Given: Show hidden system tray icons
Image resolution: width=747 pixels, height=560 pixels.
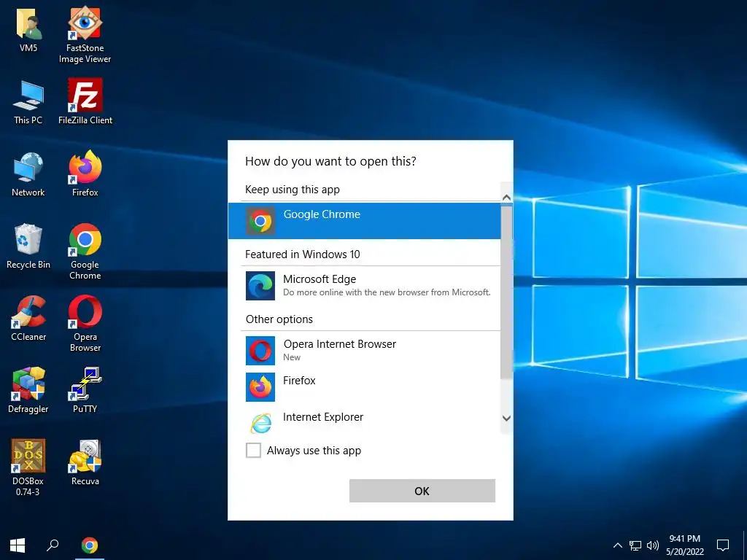Looking at the screenshot, I should [617, 545].
